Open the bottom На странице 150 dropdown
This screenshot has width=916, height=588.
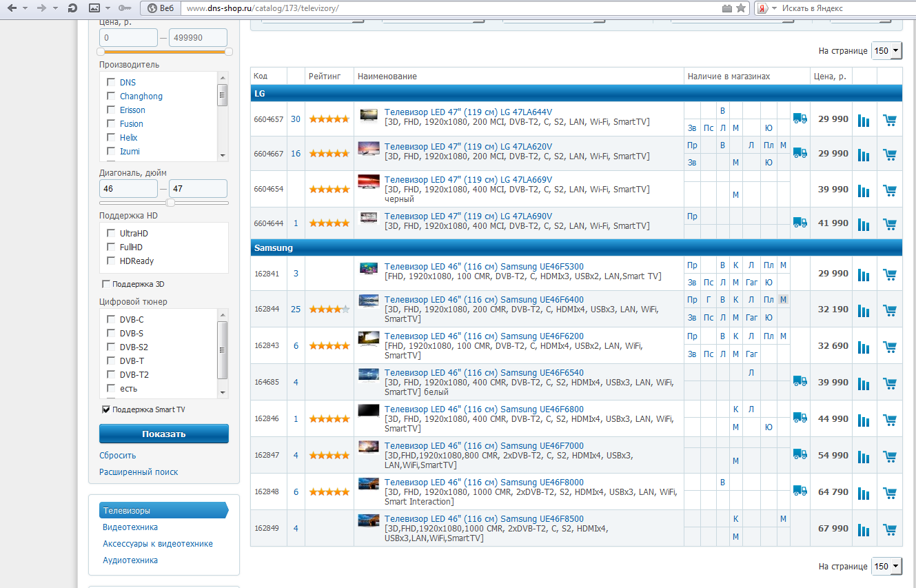[886, 566]
